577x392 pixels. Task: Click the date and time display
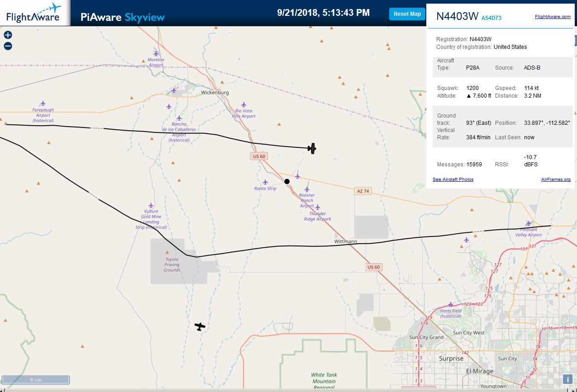[x=324, y=13]
